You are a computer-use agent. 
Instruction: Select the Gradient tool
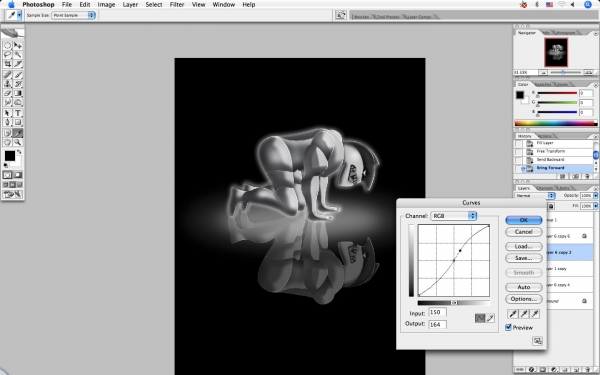click(x=18, y=93)
